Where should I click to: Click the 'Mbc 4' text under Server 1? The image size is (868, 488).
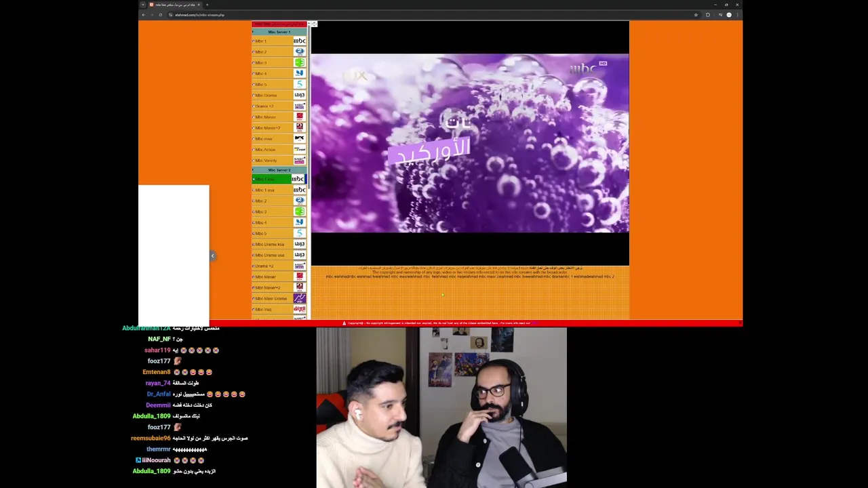coord(261,74)
